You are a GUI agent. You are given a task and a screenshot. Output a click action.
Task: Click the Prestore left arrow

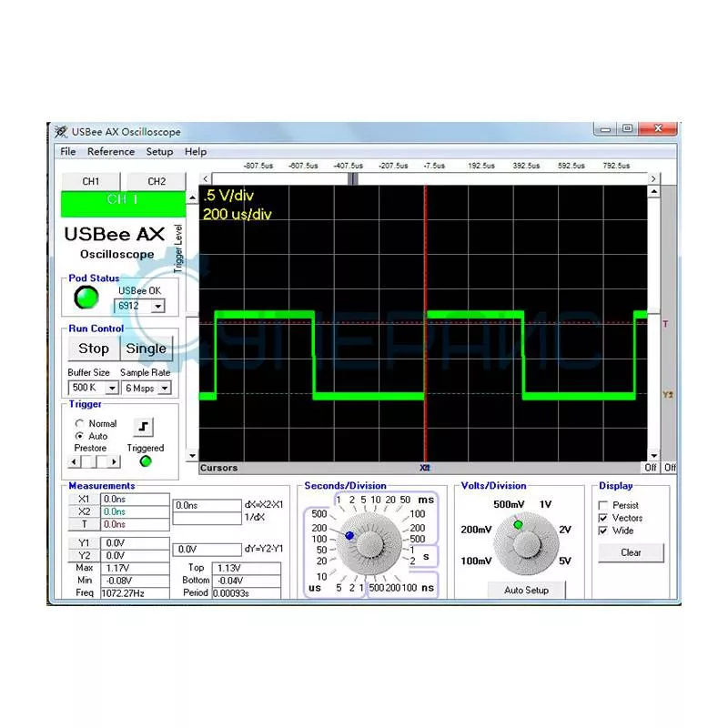tap(74, 461)
